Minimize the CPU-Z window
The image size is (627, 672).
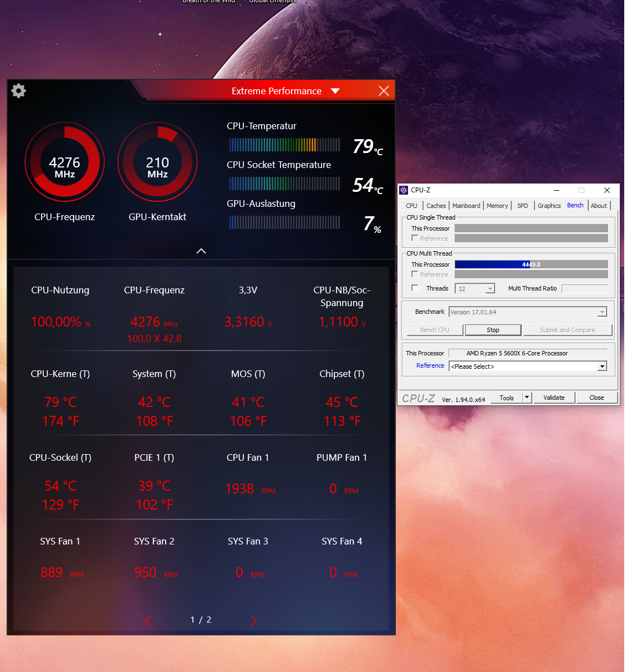point(556,190)
